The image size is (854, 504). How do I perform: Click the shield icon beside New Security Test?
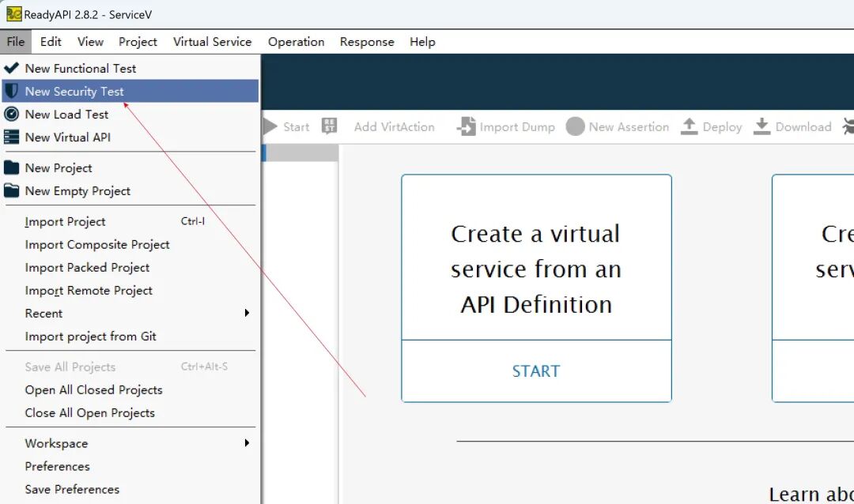pos(11,91)
